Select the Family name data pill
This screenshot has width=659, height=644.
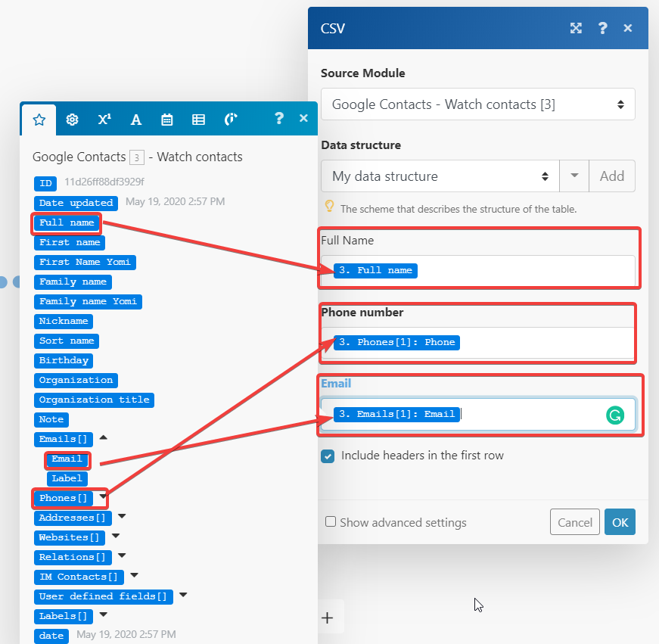[73, 282]
